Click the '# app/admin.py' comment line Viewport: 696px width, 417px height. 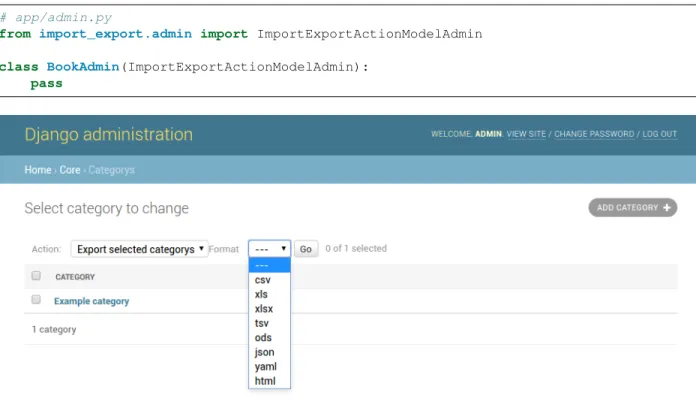point(56,18)
